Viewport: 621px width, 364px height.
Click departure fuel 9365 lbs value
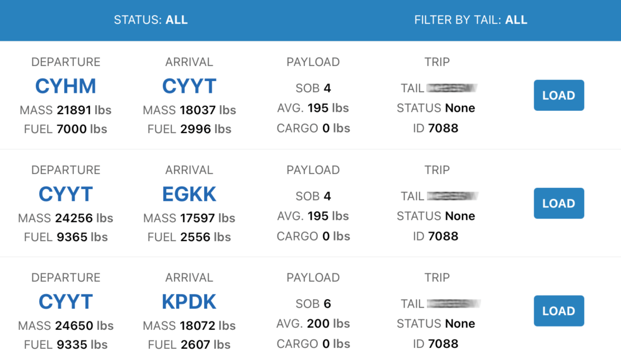click(x=66, y=237)
